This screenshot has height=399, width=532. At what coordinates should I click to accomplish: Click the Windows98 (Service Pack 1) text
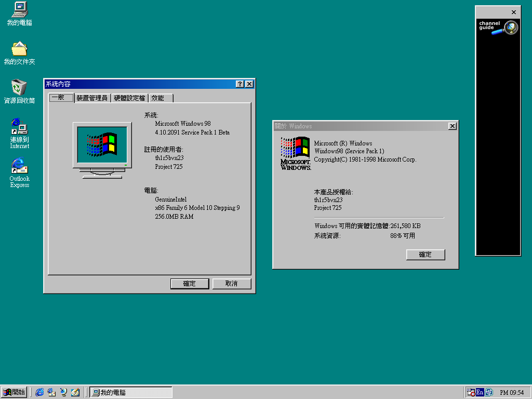click(x=349, y=151)
